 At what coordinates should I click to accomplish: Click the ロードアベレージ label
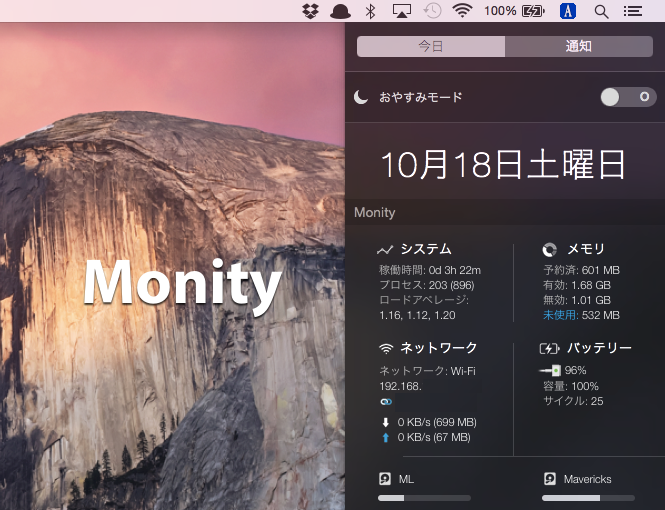(x=424, y=300)
